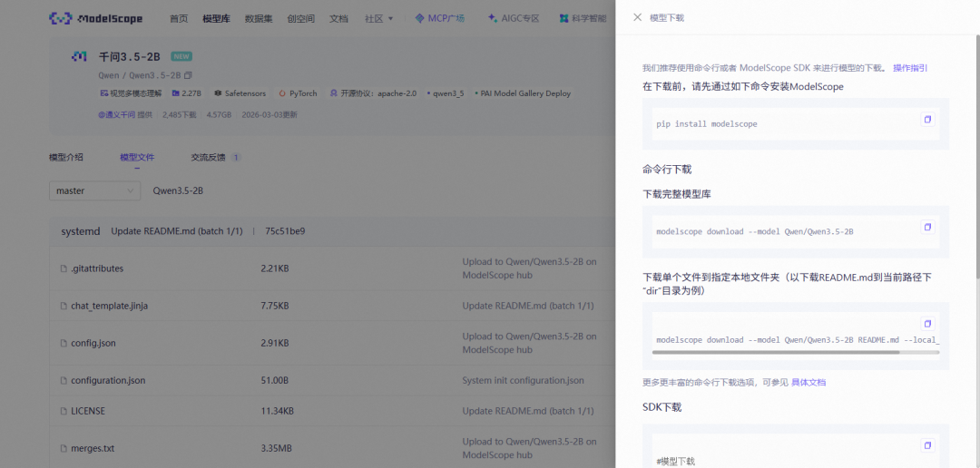The height and width of the screenshot is (468, 980).
Task: Open 数据集 in the top navigation
Action: [259, 19]
